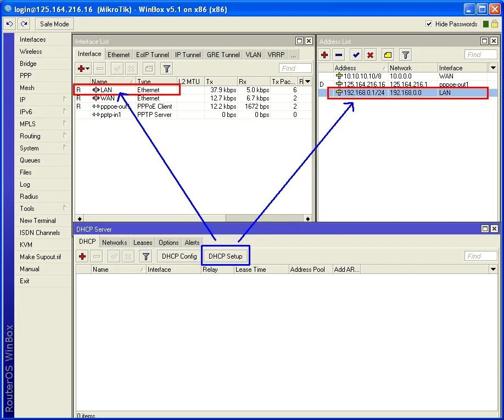
Task: Click Interface List enable checkmark icon
Action: [117, 69]
